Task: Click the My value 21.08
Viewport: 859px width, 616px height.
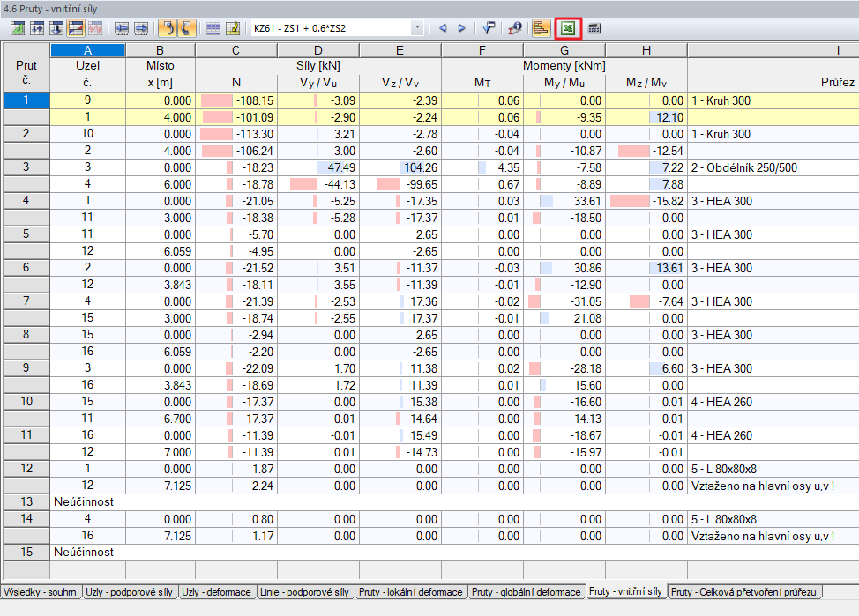Action: (x=587, y=318)
